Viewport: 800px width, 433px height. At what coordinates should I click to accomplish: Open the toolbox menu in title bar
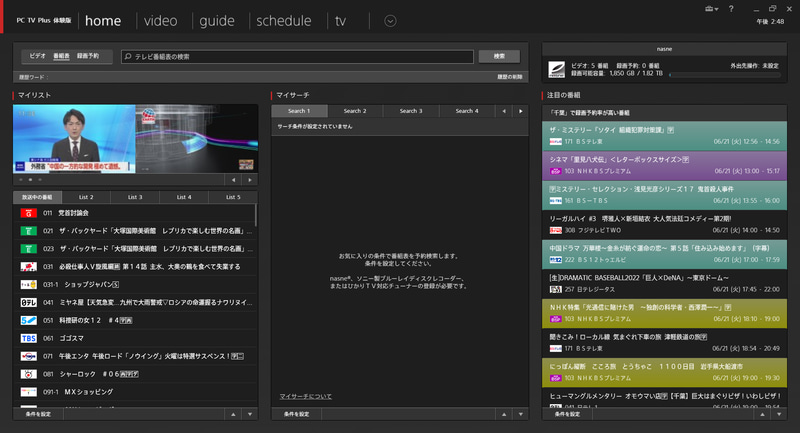tap(711, 9)
